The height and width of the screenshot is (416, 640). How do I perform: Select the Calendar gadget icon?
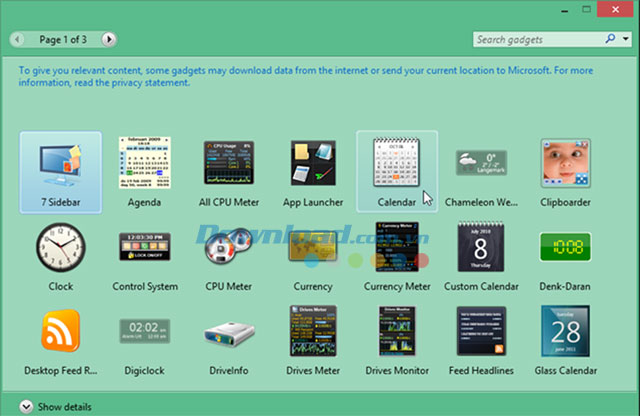coord(397,162)
